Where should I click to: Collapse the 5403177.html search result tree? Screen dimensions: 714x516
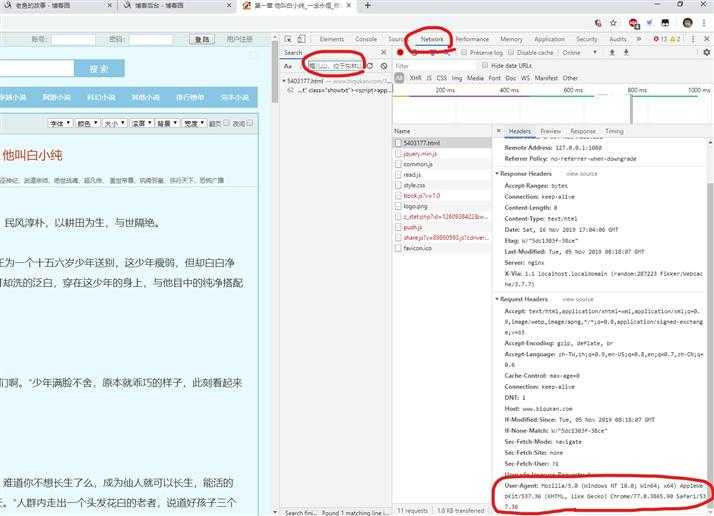point(284,81)
